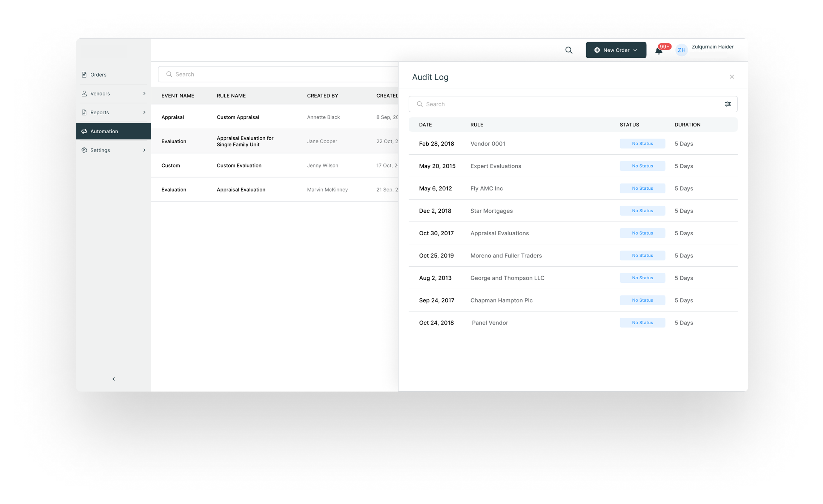Click the EVENT NAME column header
Image resolution: width=823 pixels, height=504 pixels.
tap(178, 96)
